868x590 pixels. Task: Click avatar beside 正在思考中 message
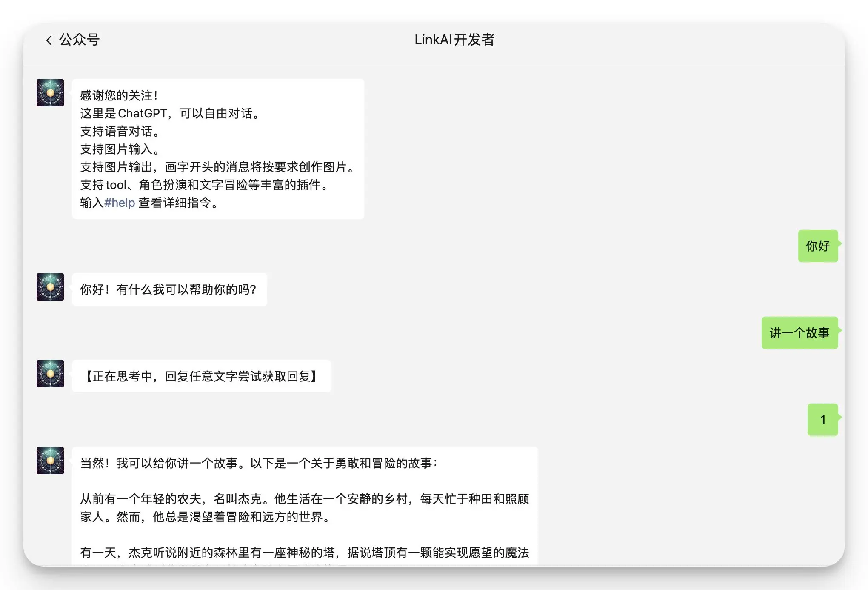coord(50,374)
